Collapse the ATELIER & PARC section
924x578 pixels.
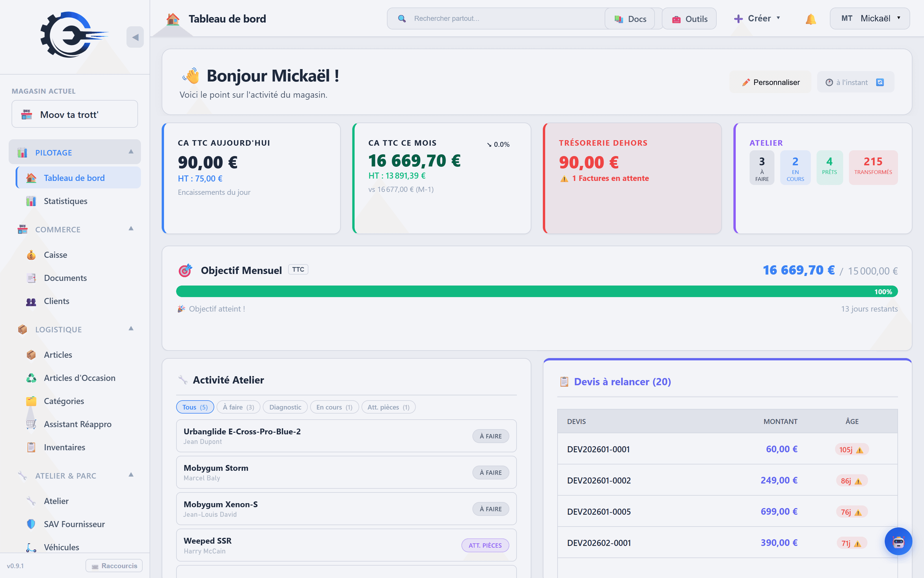[131, 475]
